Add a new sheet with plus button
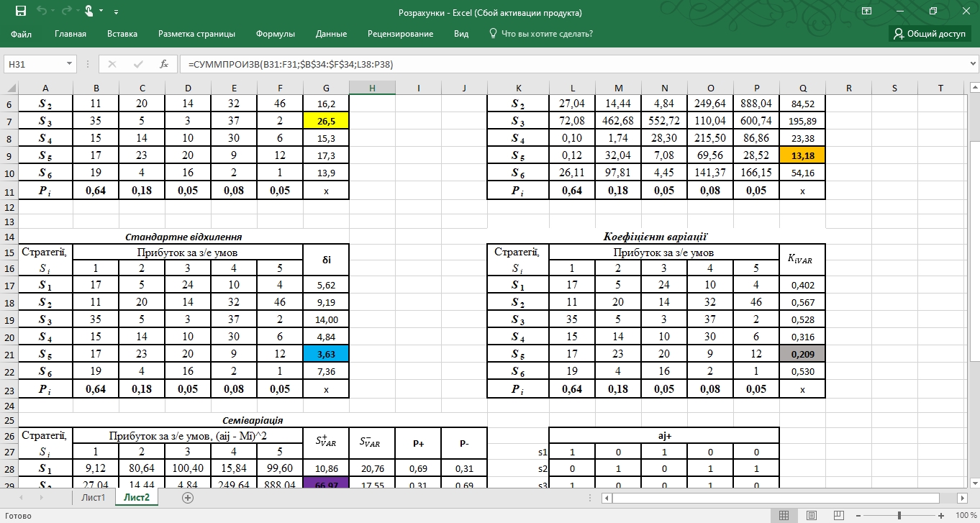This screenshot has width=980, height=523. tap(188, 497)
